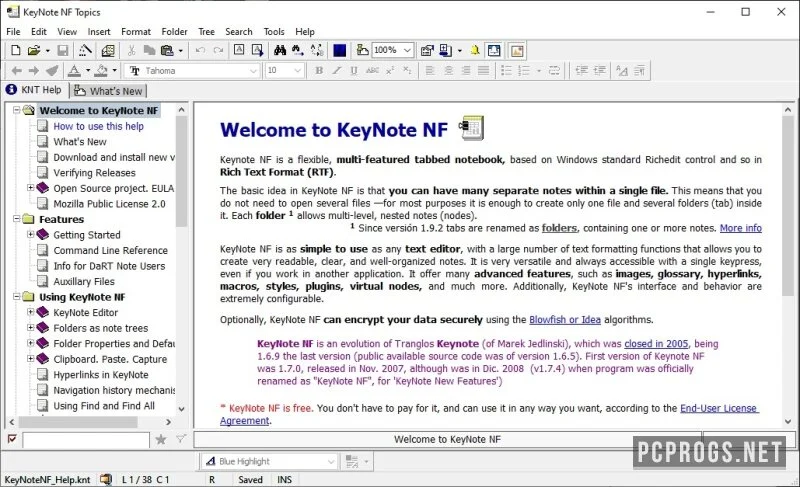
Task: Click the file properties icon next to zoom box
Action: click(427, 50)
